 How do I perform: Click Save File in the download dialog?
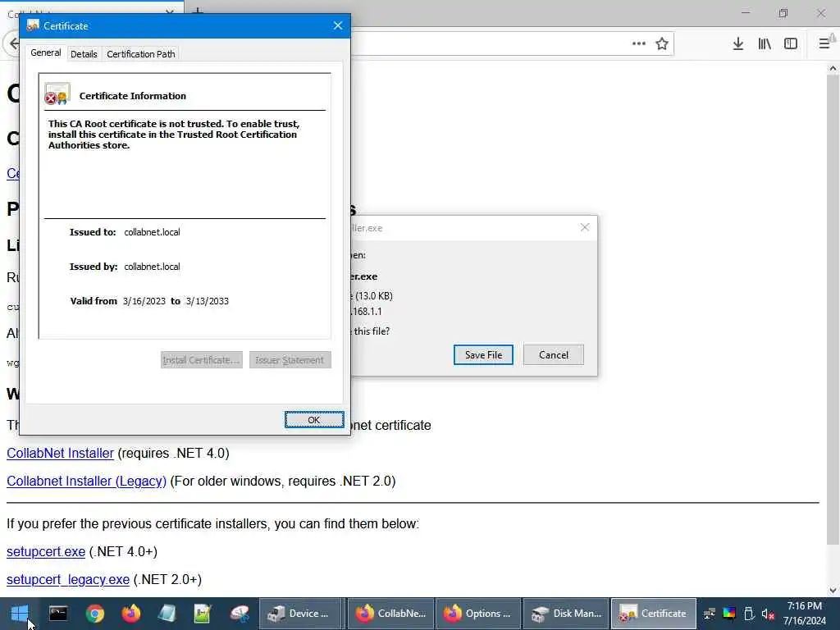(483, 354)
